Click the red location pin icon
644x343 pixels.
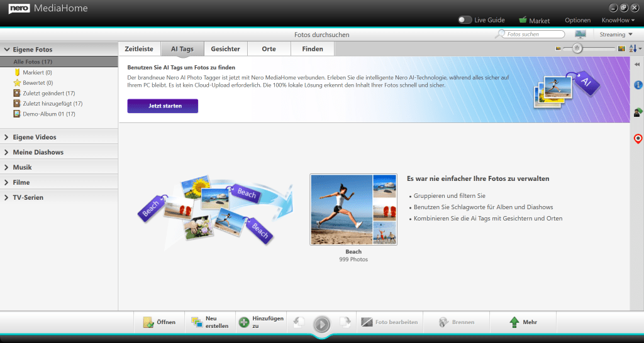point(638,139)
